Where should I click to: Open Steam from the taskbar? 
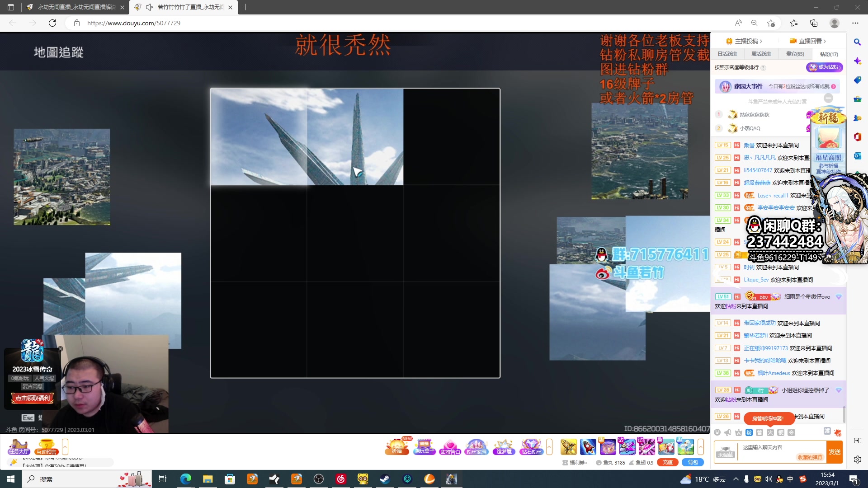tap(385, 479)
